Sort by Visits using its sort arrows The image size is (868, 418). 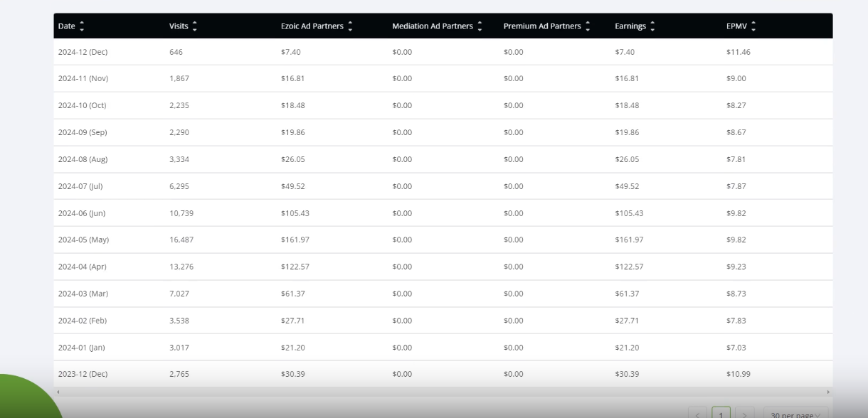point(194,26)
